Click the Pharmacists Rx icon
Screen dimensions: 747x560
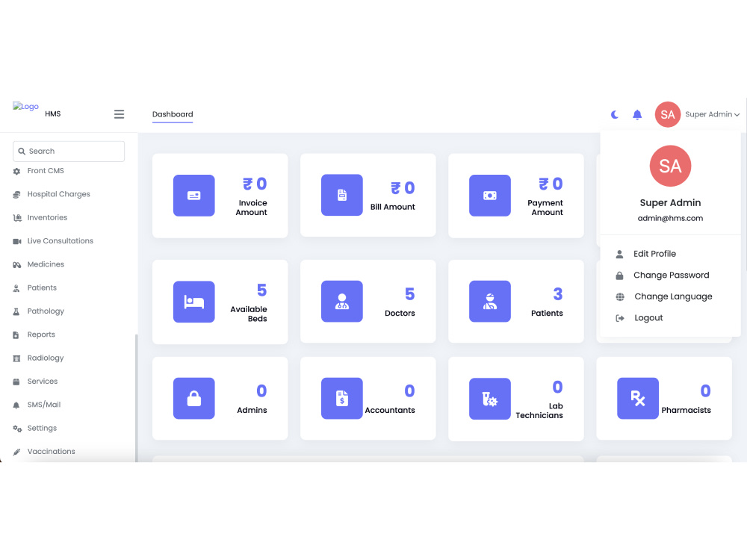(x=638, y=398)
